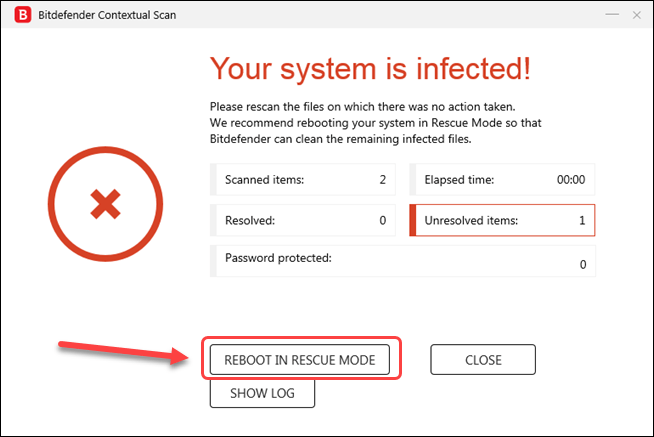
Task: Close the window using title bar X
Action: (636, 15)
